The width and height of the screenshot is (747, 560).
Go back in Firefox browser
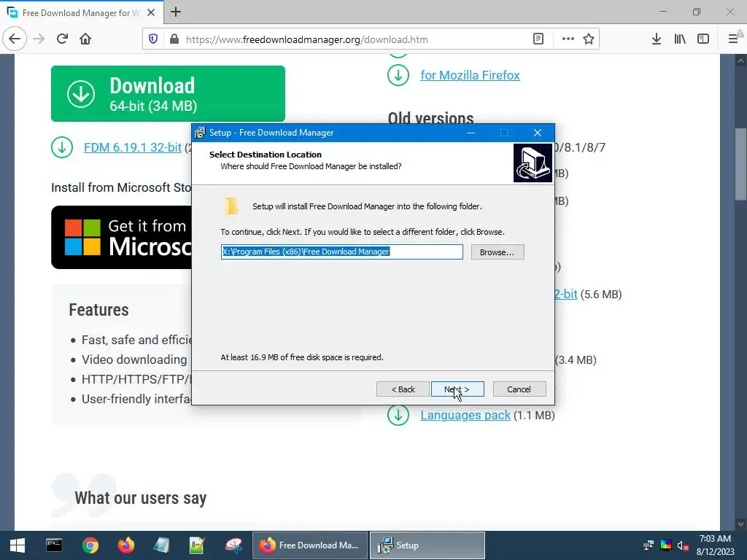(x=15, y=39)
